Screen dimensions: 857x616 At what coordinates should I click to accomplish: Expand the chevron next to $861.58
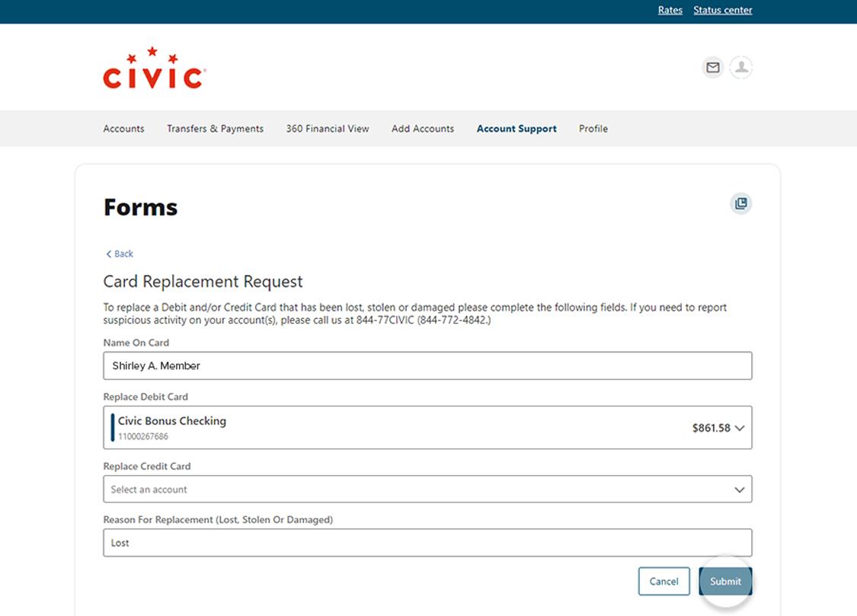click(x=740, y=428)
